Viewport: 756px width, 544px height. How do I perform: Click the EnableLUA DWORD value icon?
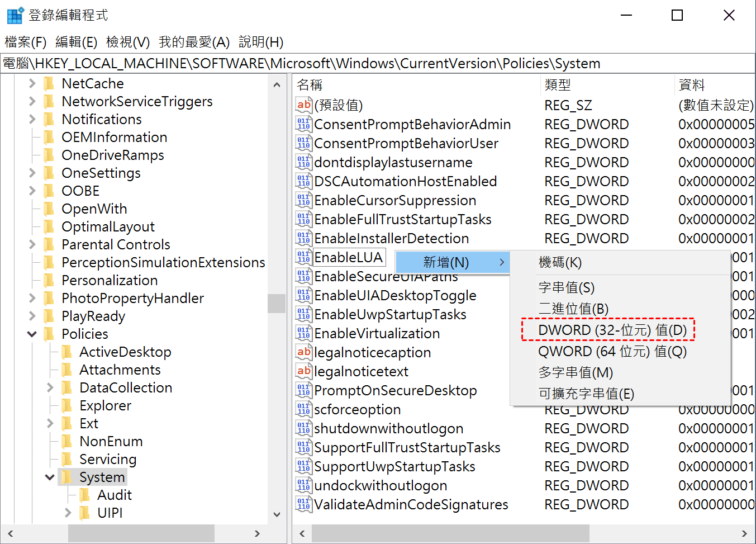pyautogui.click(x=303, y=257)
